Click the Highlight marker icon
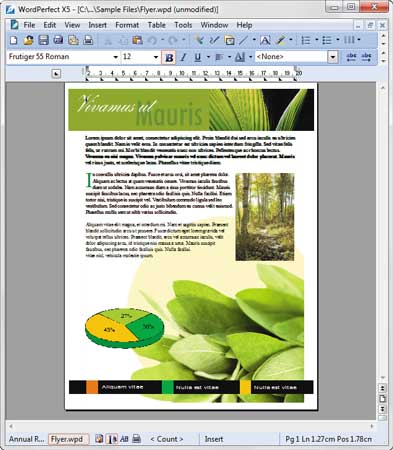Screen dimensions: 393x450 click(281, 40)
